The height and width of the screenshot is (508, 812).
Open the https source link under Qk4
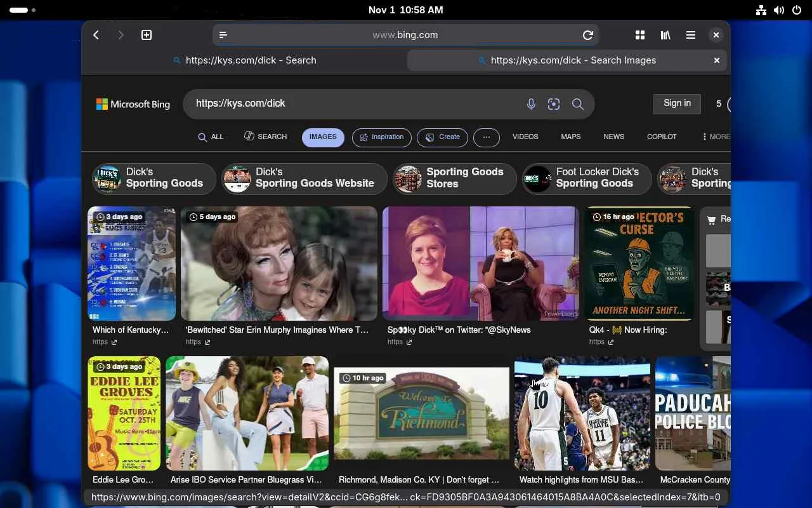tap(601, 342)
